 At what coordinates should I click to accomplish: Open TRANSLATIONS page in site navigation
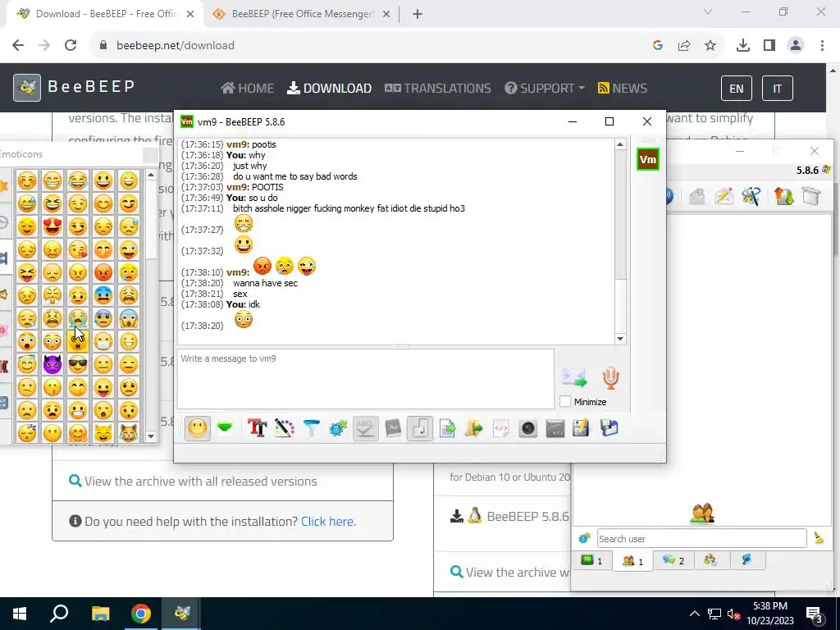click(438, 89)
